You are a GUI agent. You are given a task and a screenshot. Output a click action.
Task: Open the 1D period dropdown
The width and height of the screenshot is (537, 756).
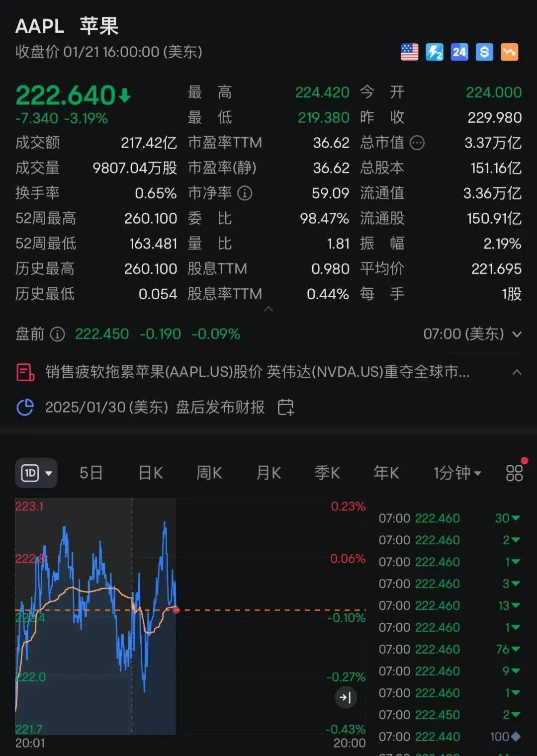36,473
